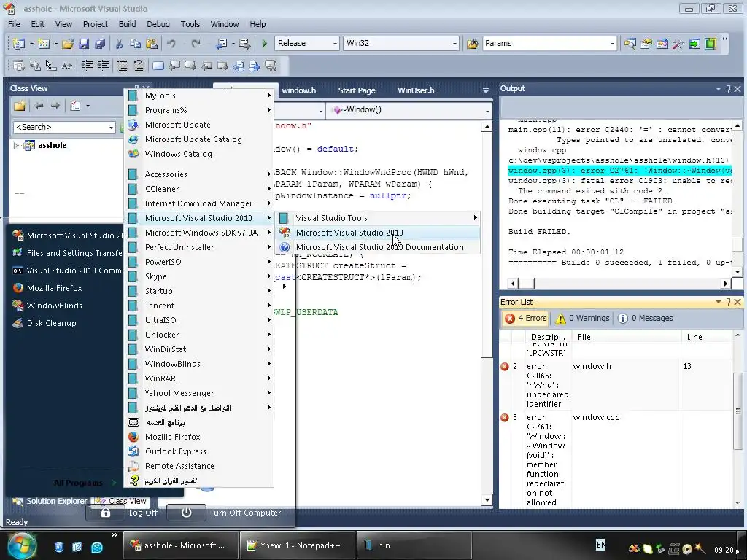Click the Windows Start orb
Screen dimensions: 747x560
(20, 546)
